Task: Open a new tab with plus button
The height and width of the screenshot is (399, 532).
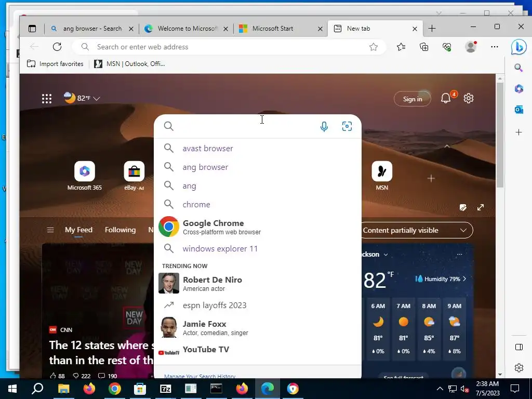Action: click(x=432, y=29)
